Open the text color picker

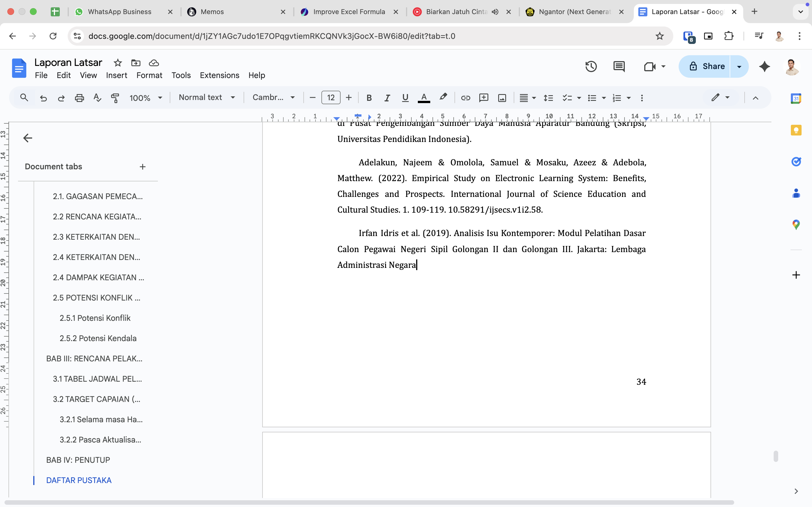point(424,97)
